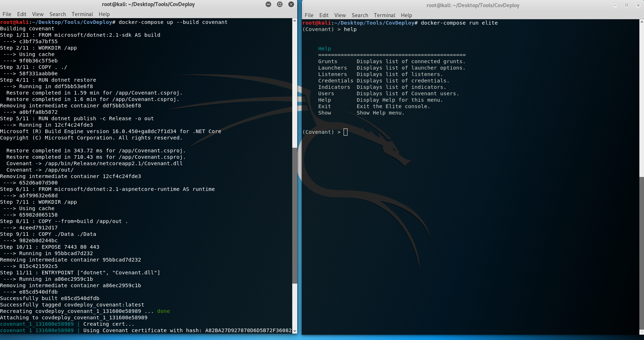Screen dimensions: 644x340
Task: Click 'Step 4/11 : RUN dotnet restore' line
Action: (x=48, y=80)
